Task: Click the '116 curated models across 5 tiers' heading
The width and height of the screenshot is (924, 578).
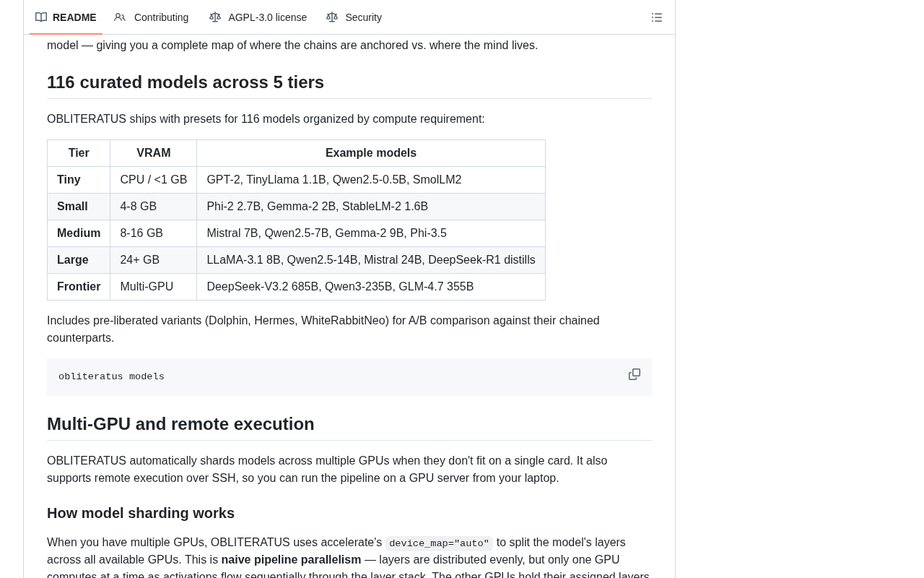Action: (186, 82)
